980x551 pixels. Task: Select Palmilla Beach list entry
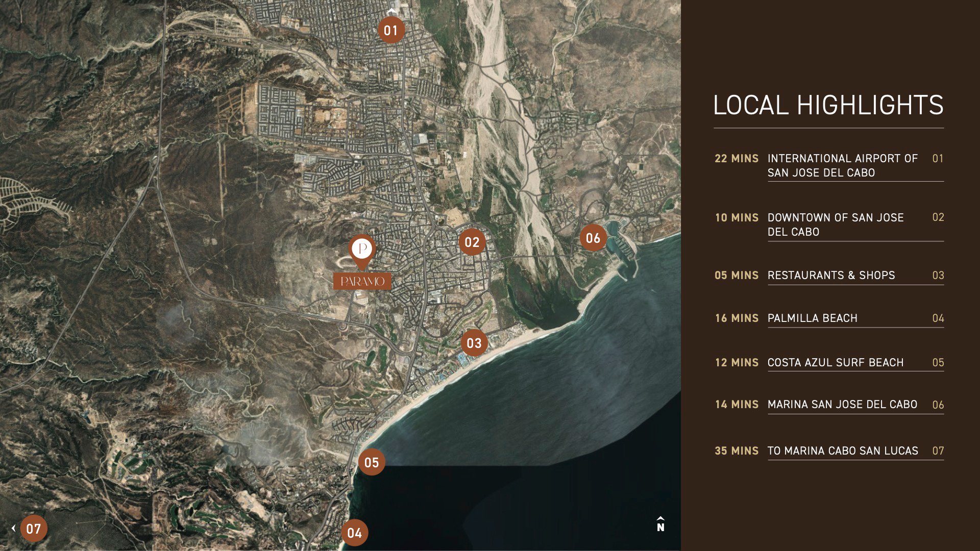tap(812, 318)
